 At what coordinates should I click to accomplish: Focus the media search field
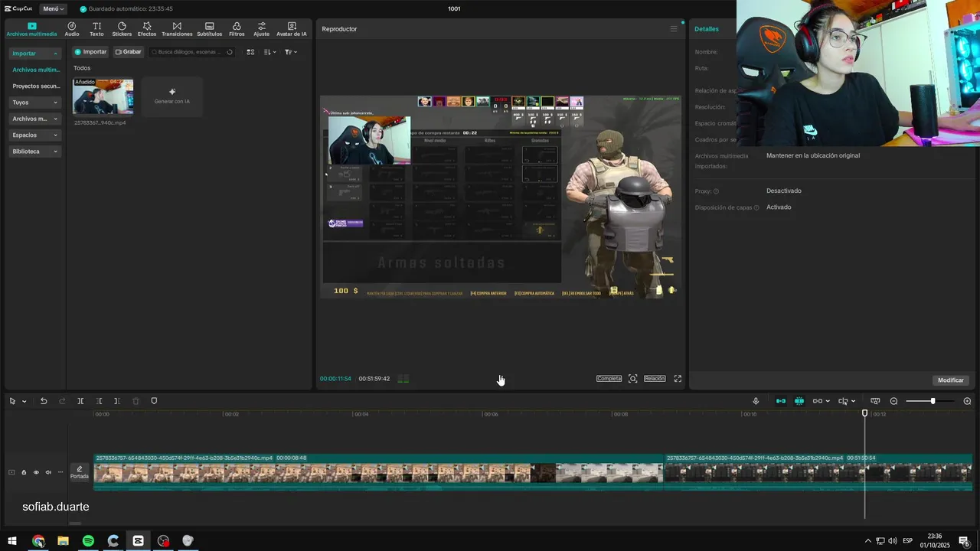(x=191, y=52)
